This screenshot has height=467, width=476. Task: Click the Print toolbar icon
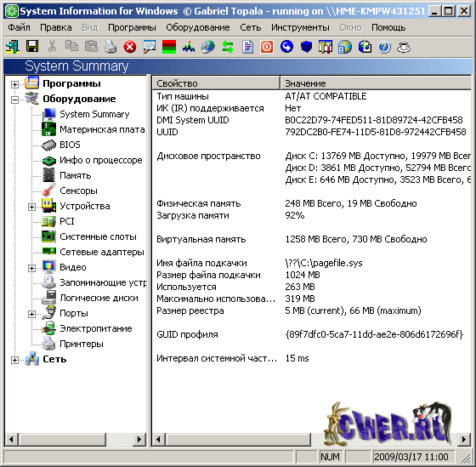110,47
